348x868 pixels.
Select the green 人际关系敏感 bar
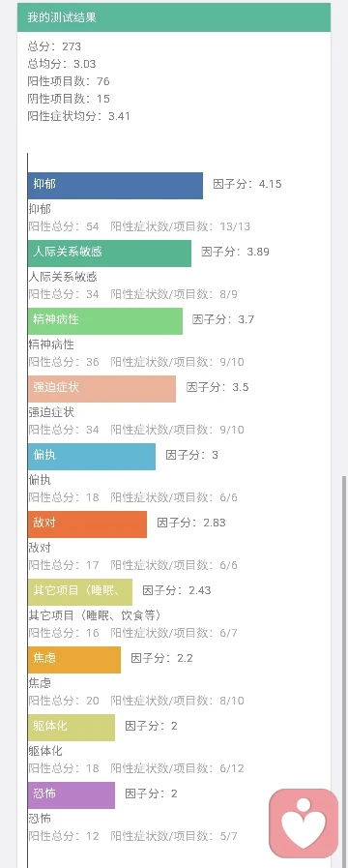tap(109, 254)
